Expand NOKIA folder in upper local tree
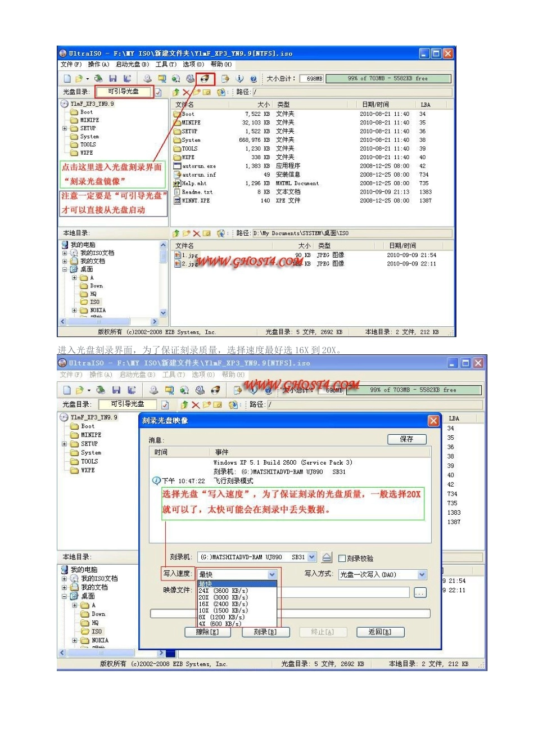 [x=74, y=310]
